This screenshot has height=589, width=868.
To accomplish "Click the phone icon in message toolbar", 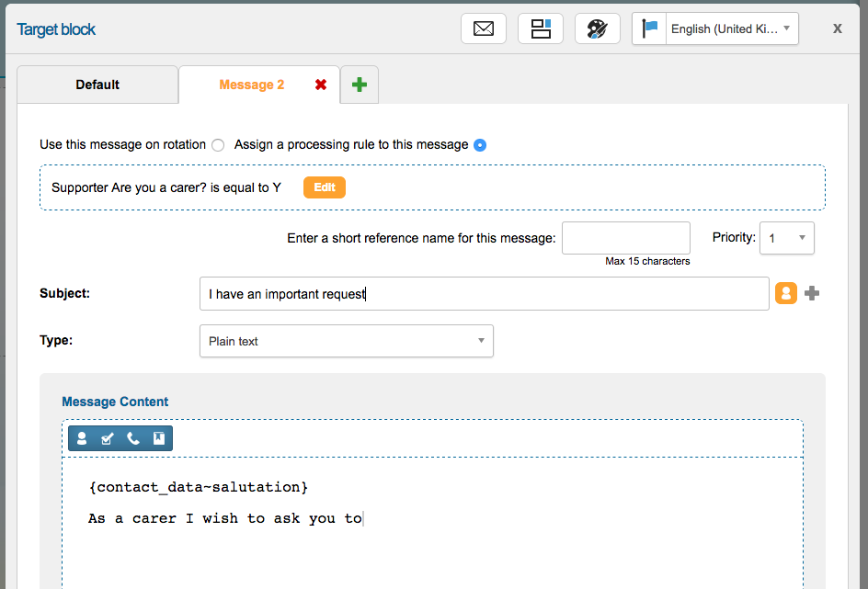I will pyautogui.click(x=133, y=438).
